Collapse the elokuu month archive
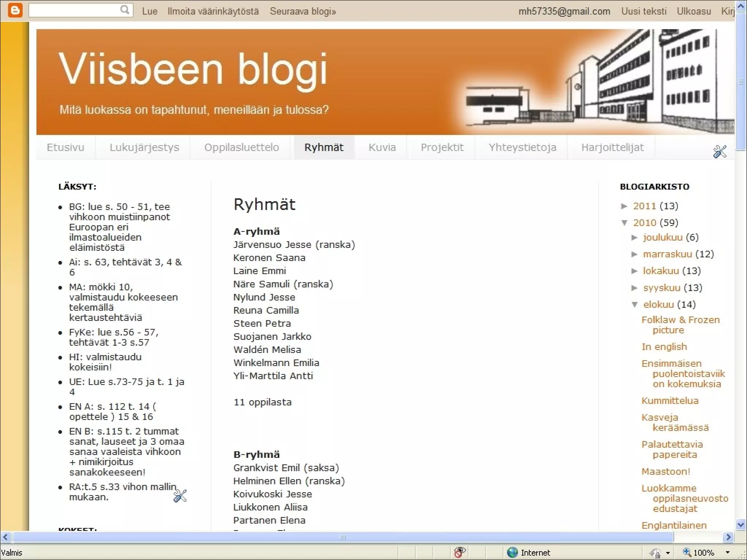 [635, 304]
